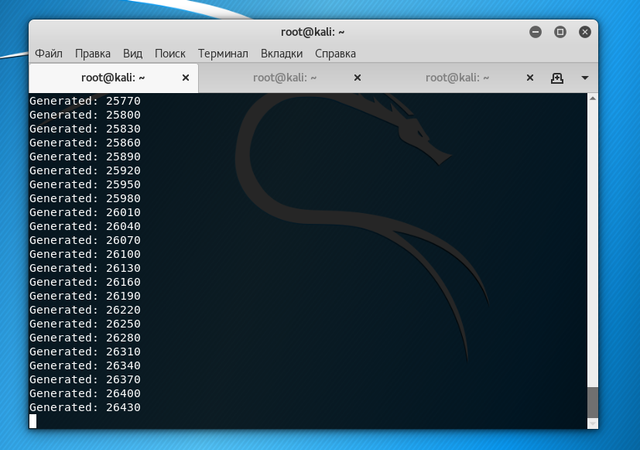The image size is (640, 450).
Task: Click the line 'Generated: 26070'
Action: click(x=85, y=240)
